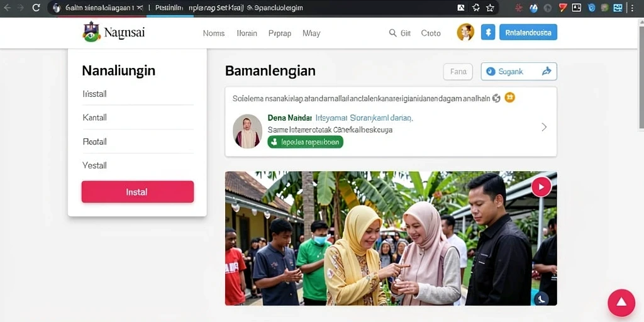Click the green-brown round extension icon
Viewport: 644px width, 322px height.
click(604, 8)
